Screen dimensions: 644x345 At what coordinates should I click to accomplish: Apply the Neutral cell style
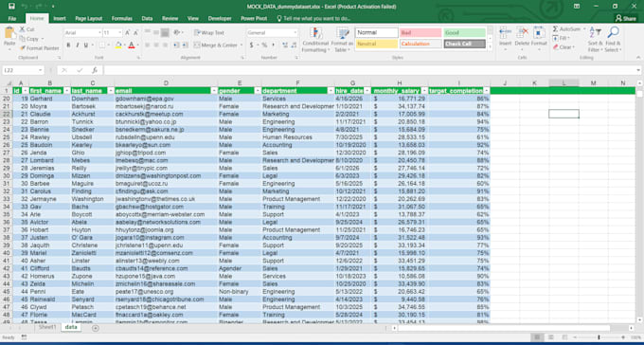click(377, 44)
